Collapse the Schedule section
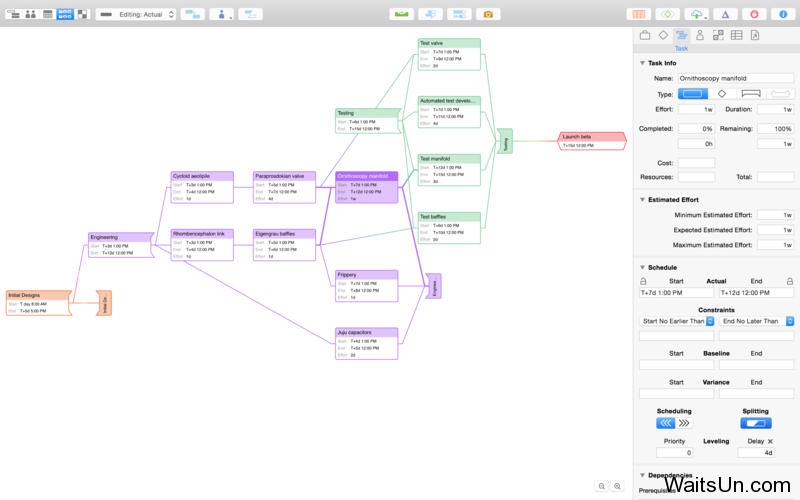 click(642, 267)
